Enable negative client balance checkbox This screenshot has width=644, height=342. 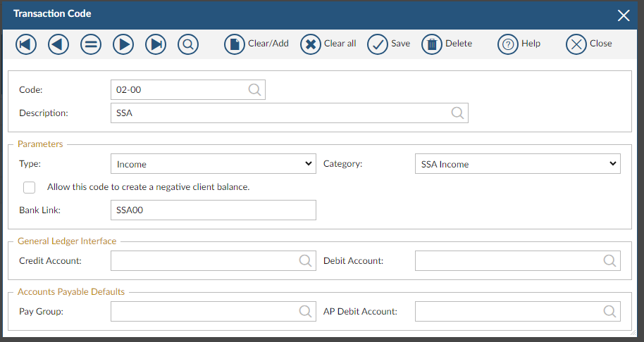click(x=29, y=187)
